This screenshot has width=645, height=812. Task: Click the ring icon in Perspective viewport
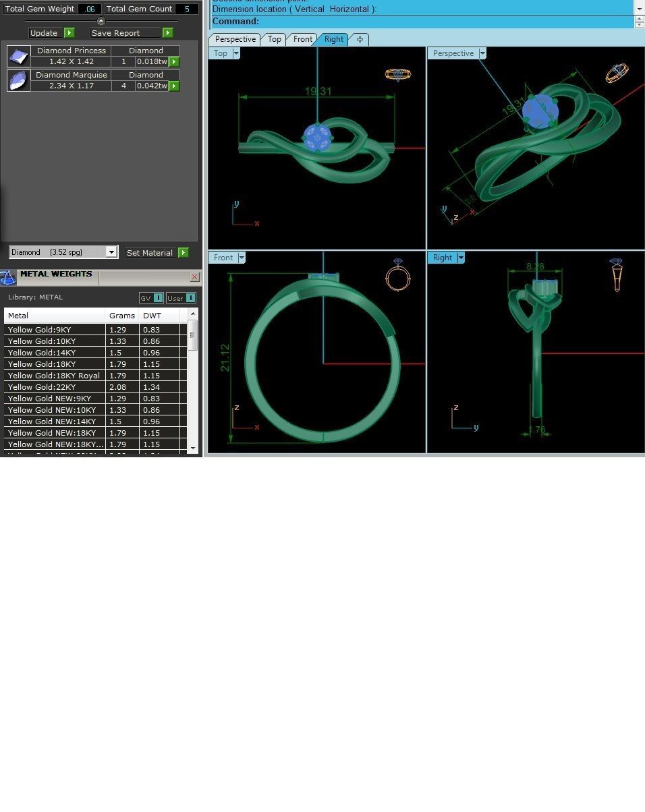click(x=617, y=72)
